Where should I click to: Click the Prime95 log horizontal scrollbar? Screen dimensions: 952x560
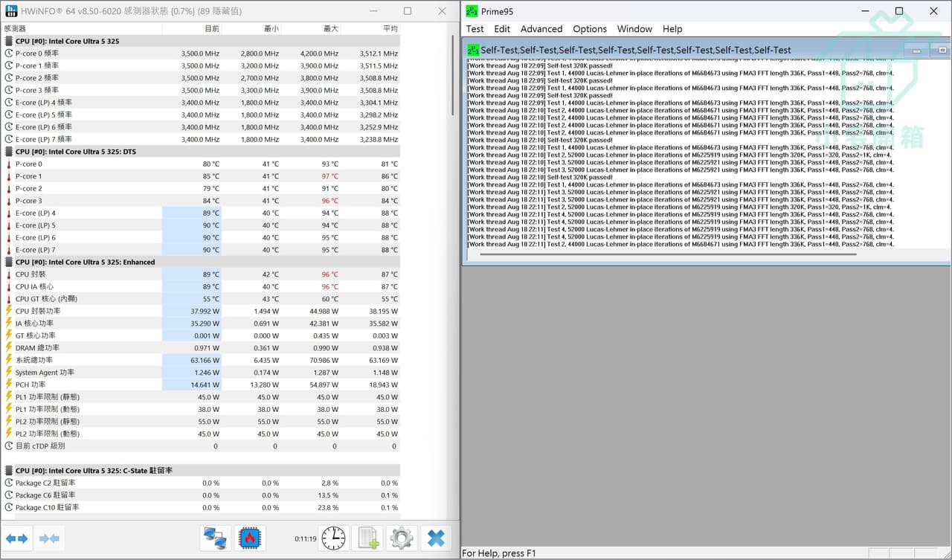point(668,254)
